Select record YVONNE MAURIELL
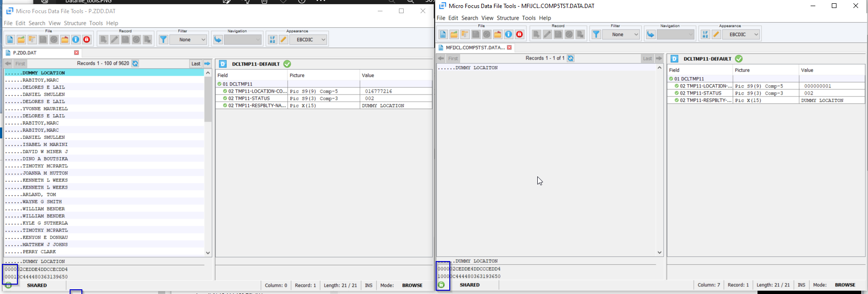Viewport: 868px width, 294px height. tap(104, 109)
